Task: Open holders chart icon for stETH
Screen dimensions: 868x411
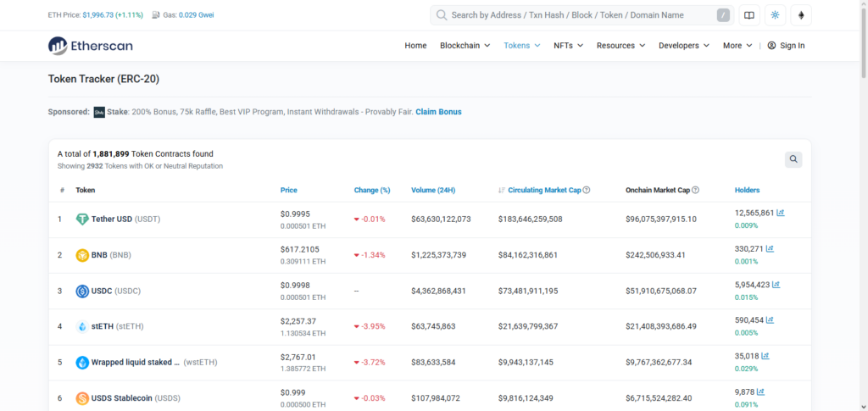Action: click(770, 319)
